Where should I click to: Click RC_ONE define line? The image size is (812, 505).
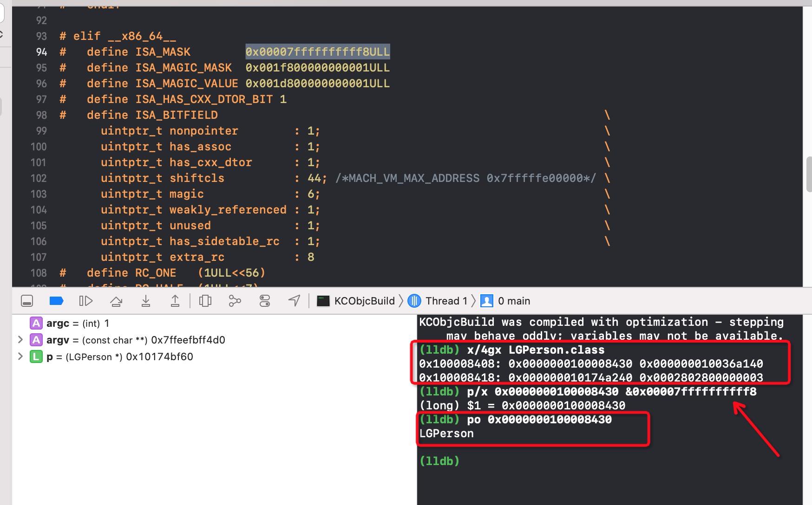(163, 273)
